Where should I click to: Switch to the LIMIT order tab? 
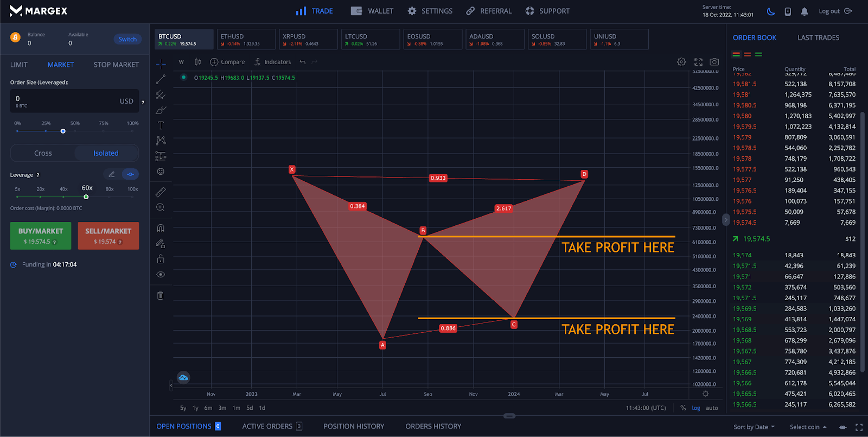click(x=19, y=65)
